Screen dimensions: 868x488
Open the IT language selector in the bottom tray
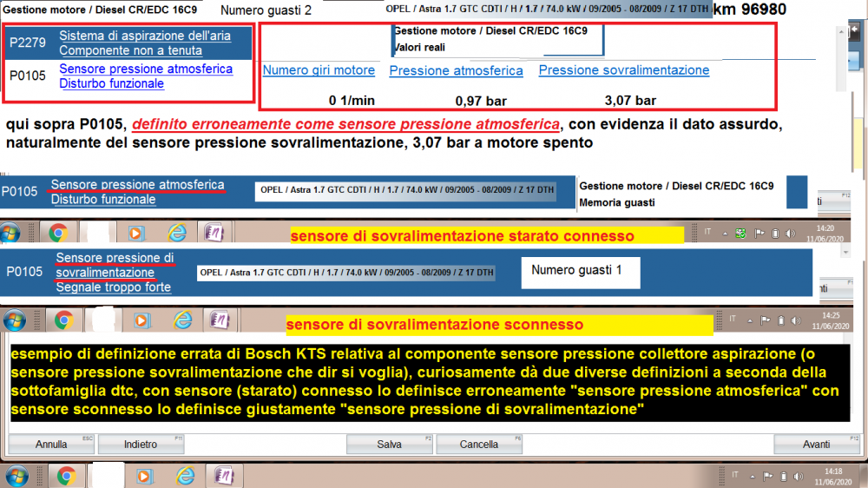(x=734, y=476)
